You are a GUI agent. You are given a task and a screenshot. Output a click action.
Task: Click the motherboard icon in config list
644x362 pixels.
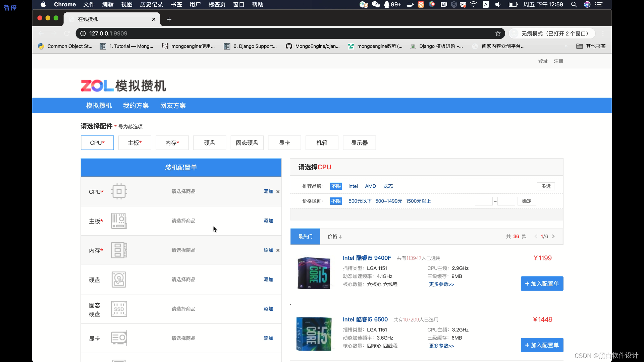pos(119,221)
